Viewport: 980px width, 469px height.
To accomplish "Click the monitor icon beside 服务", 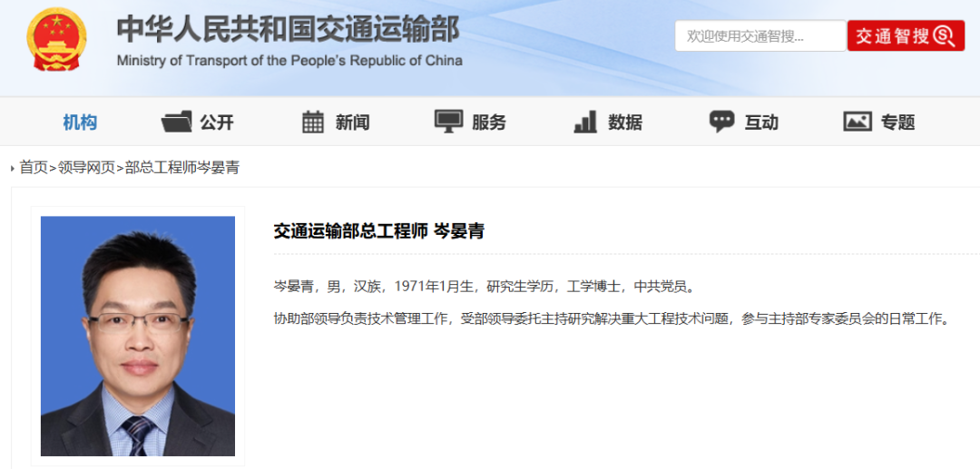I will (x=449, y=122).
